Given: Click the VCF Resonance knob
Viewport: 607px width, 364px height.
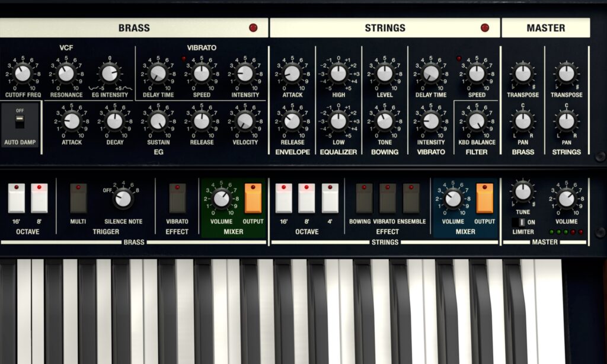Looking at the screenshot, I should [x=66, y=74].
